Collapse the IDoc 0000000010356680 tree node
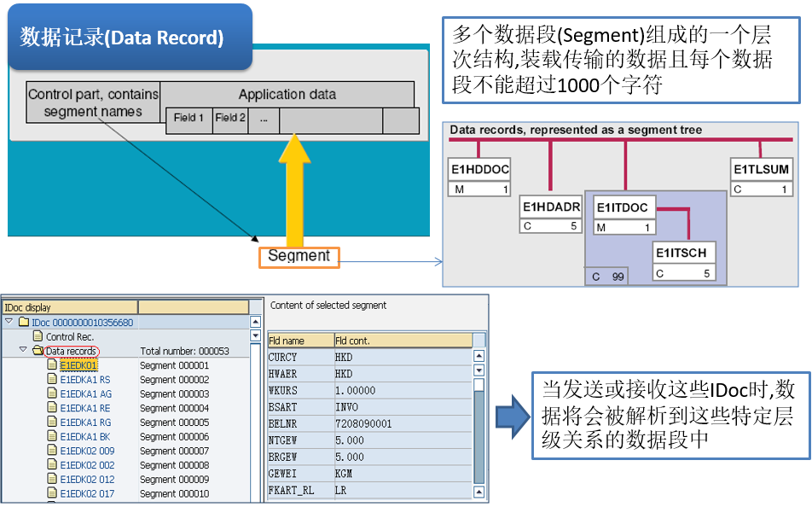Image resolution: width=812 pixels, height=507 pixels. coord(7,322)
